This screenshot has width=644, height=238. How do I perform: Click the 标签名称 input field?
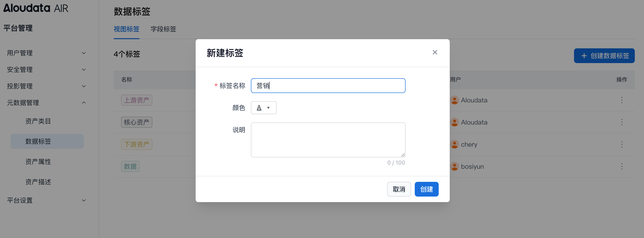[328, 86]
